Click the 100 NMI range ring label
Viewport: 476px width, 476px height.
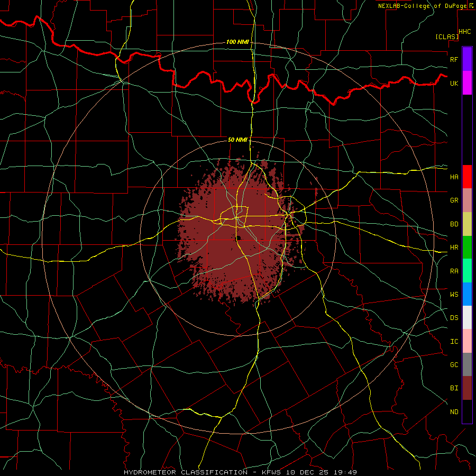[x=237, y=42]
